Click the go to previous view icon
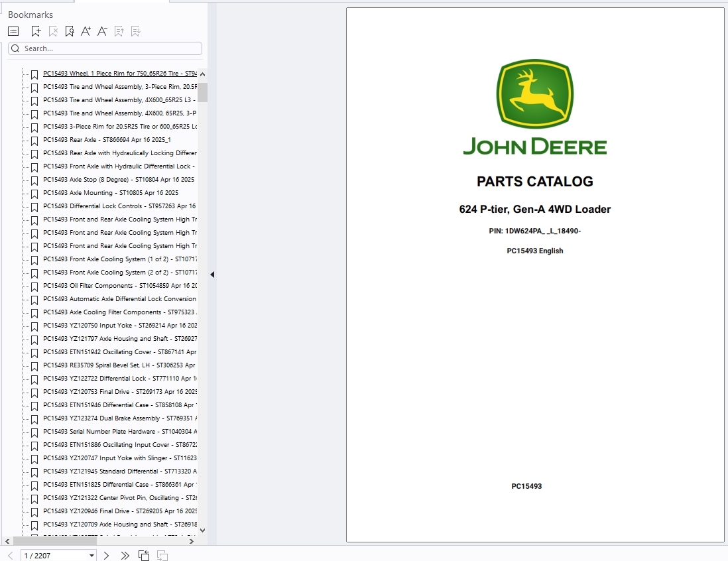The image size is (728, 561). [144, 555]
